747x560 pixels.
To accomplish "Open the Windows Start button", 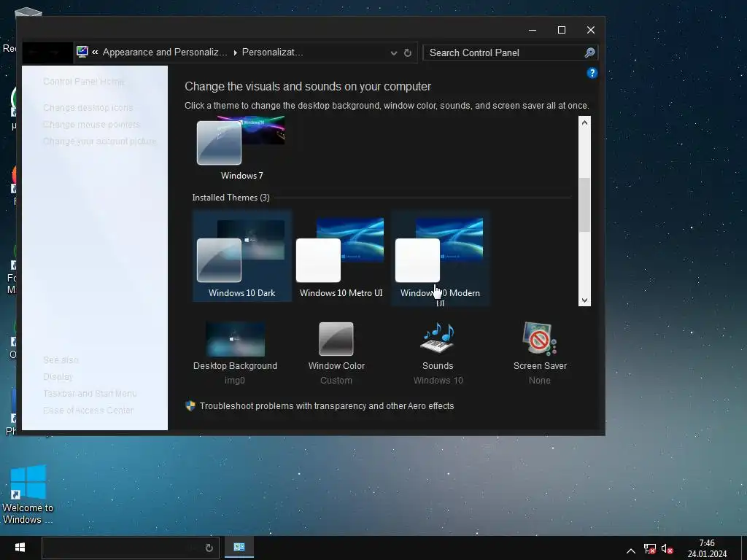I will coord(20,548).
